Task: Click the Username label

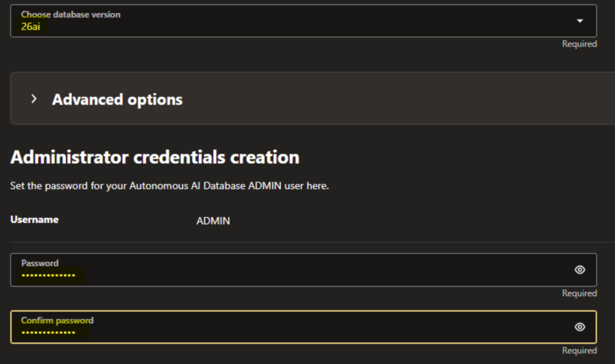Action: pos(34,220)
